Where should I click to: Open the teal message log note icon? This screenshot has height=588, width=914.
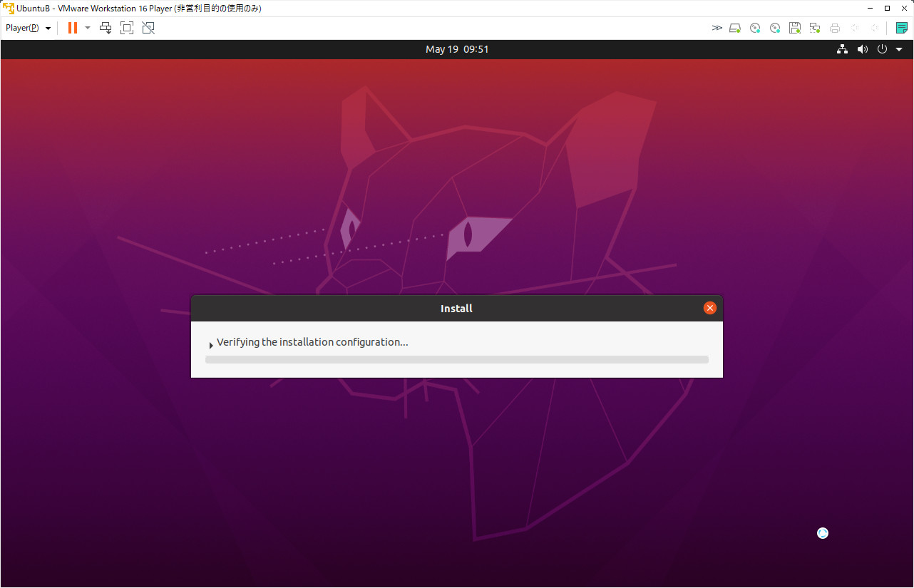click(x=902, y=28)
